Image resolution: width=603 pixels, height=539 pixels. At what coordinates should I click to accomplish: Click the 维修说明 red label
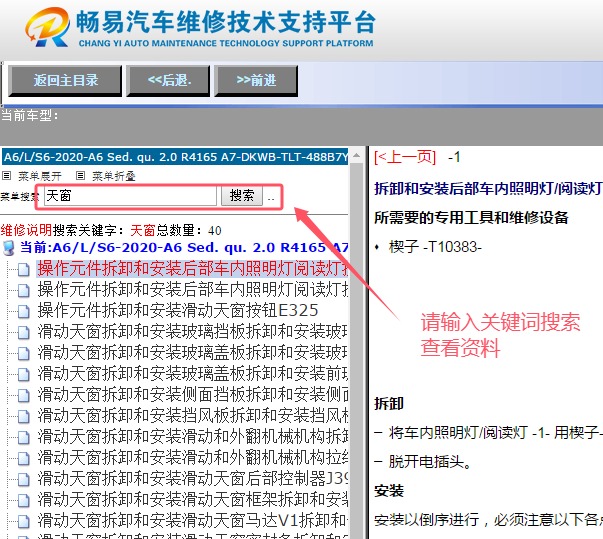tap(26, 230)
